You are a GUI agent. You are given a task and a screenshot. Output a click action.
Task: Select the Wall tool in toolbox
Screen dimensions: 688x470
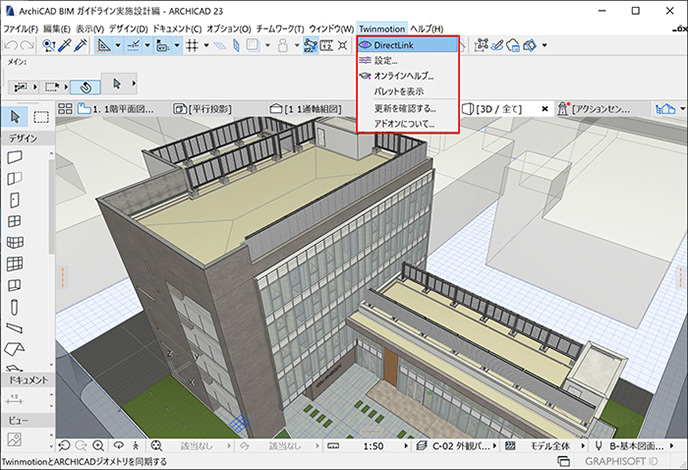(14, 157)
